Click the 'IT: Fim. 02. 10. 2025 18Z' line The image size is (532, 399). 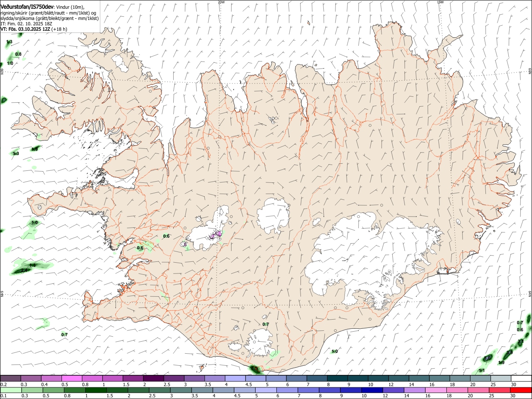coord(26,24)
